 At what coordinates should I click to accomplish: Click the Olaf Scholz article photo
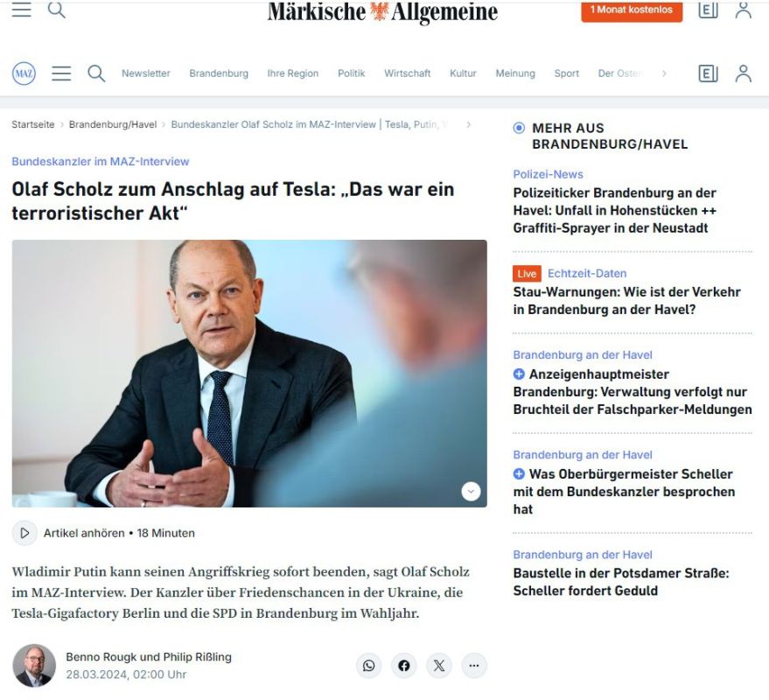click(249, 374)
